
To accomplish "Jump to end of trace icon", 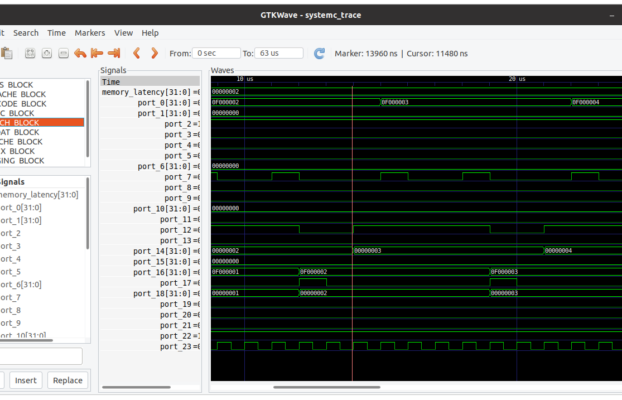I will pyautogui.click(x=114, y=53).
